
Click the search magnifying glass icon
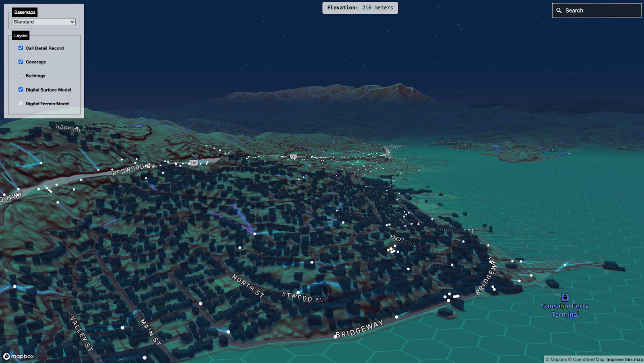559,10
